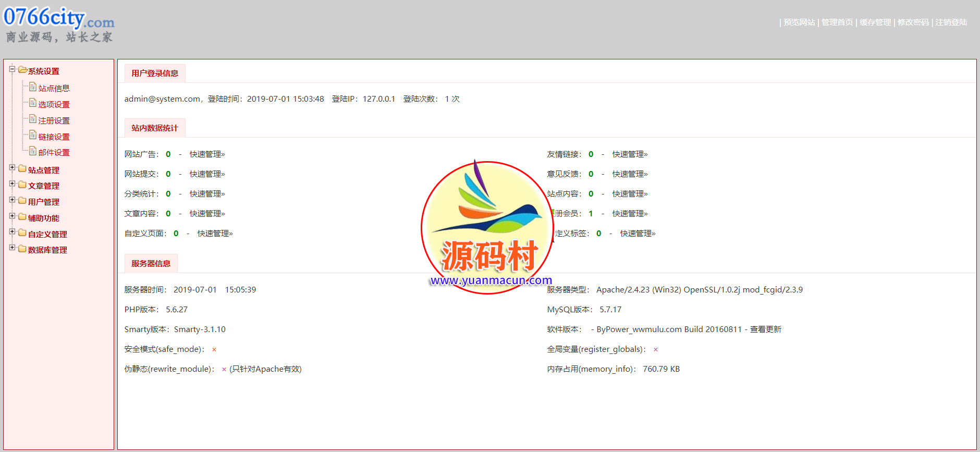This screenshot has height=452, width=980.
Task: Click the page icon beside 链接设置
Action: 32,136
